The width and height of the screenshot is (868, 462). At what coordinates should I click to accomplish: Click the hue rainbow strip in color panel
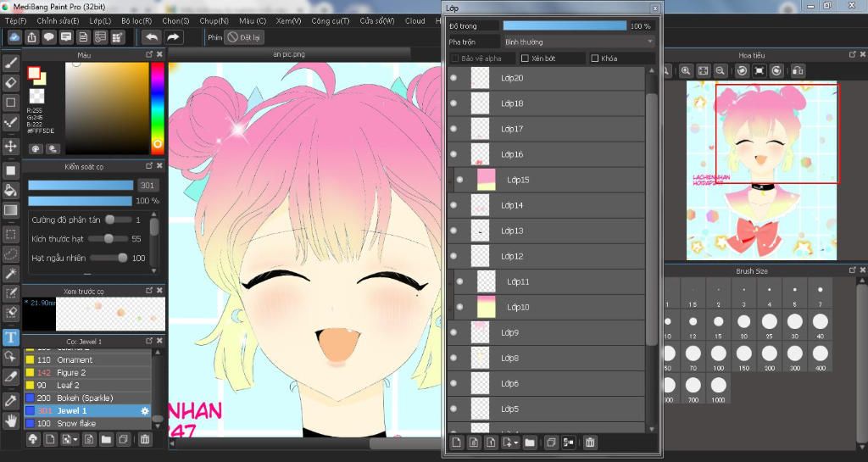(158, 108)
